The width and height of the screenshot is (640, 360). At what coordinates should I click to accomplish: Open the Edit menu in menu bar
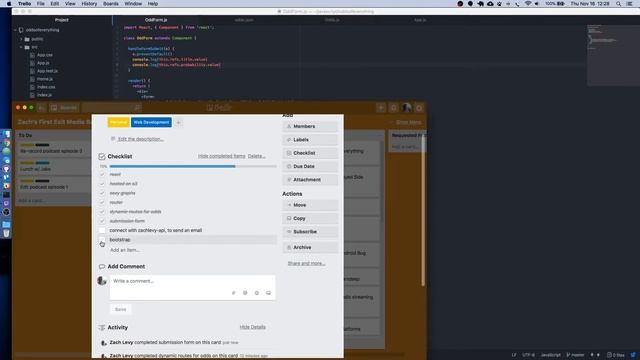click(54, 4)
